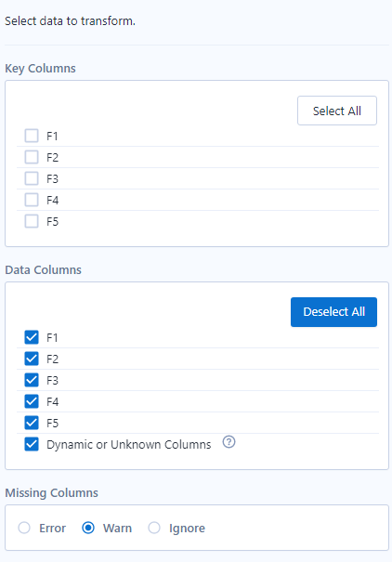Click the Ignore label text
This screenshot has height=562, width=392.
point(187,529)
